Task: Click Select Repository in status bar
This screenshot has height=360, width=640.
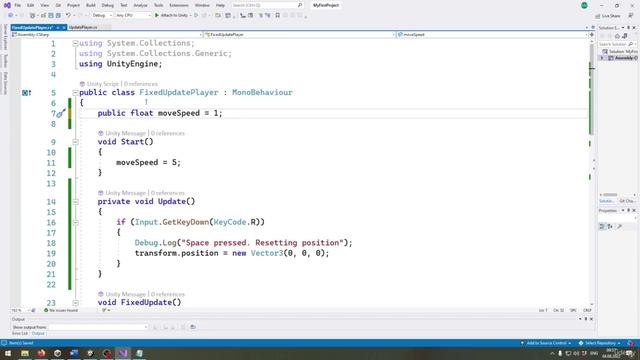Action: (600, 343)
